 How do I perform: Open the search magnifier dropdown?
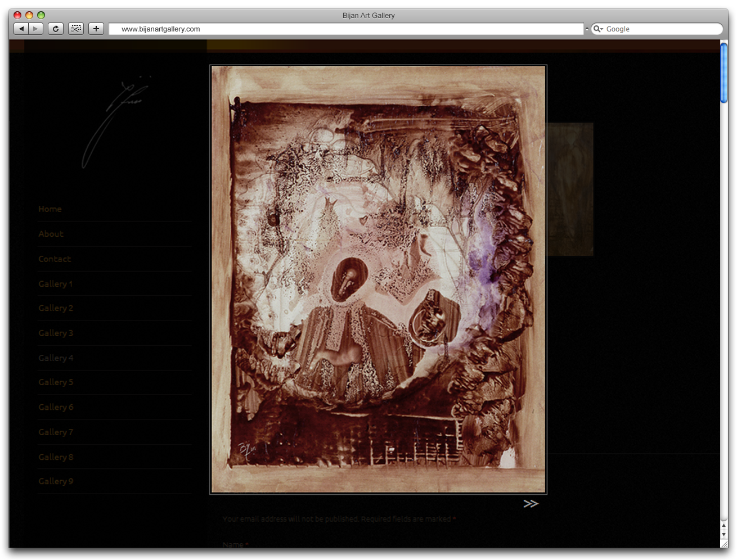point(598,29)
